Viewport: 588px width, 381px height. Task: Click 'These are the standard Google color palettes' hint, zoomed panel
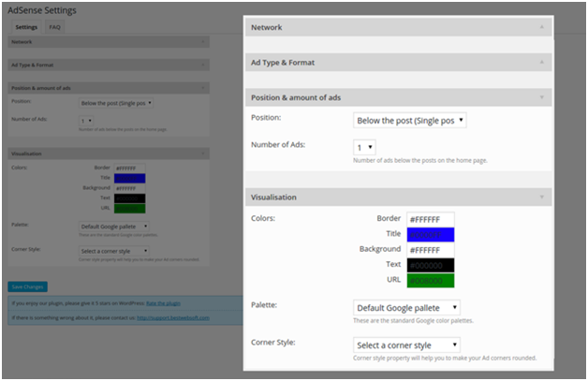pos(413,321)
